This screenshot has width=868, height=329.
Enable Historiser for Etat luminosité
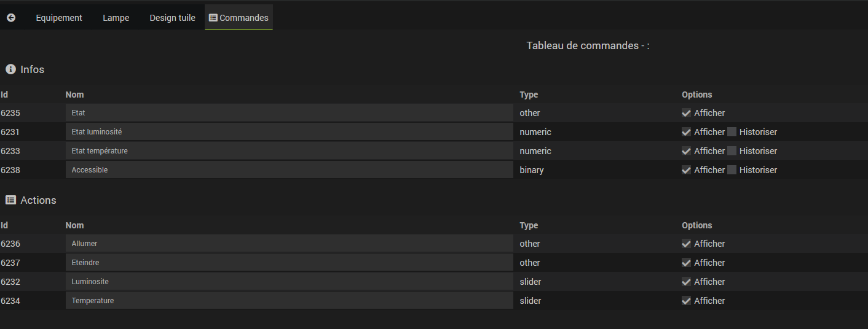(x=732, y=132)
